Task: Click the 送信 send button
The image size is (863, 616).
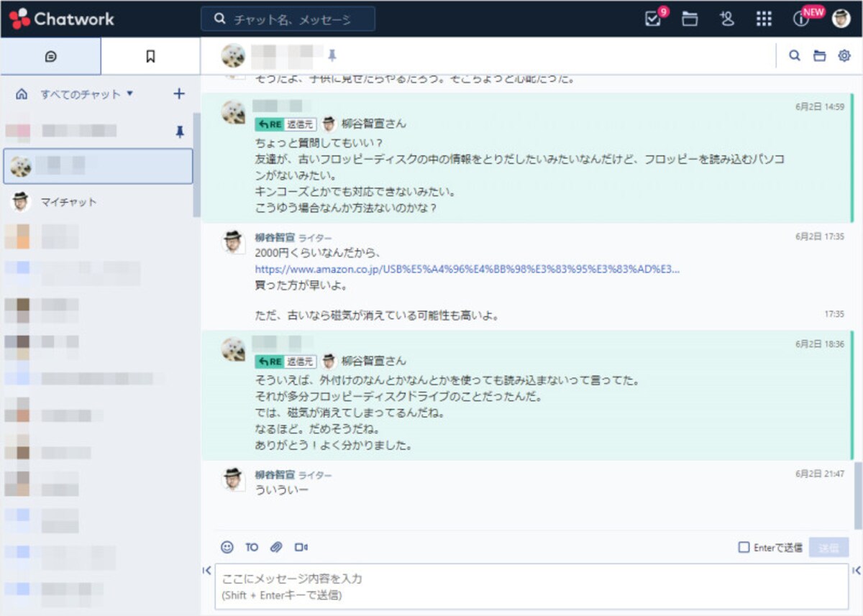Action: 828,548
